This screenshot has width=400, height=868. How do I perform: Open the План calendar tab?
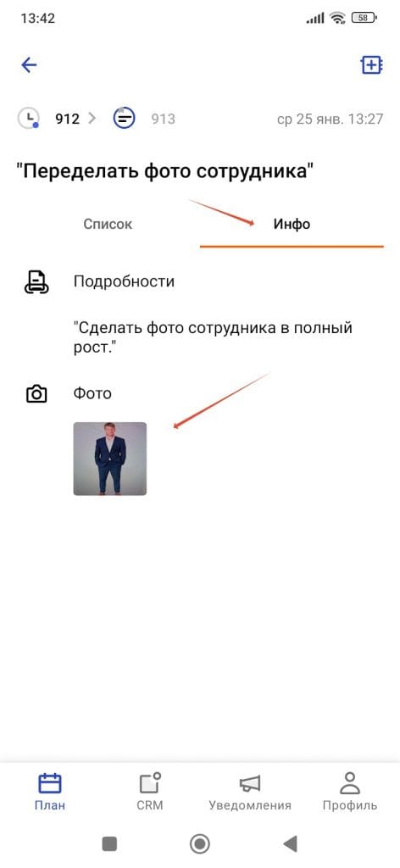(x=50, y=793)
